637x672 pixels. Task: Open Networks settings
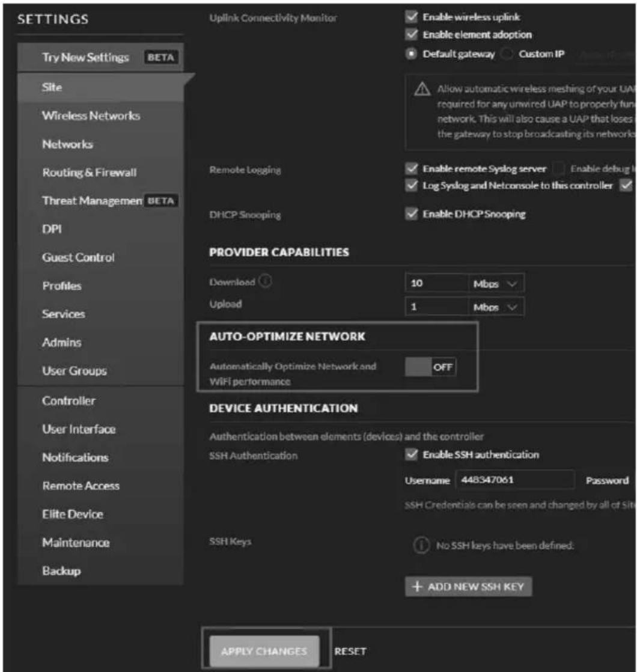click(101, 144)
